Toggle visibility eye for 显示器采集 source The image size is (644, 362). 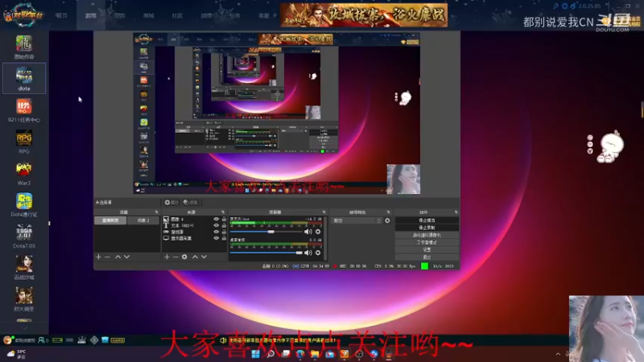point(217,238)
